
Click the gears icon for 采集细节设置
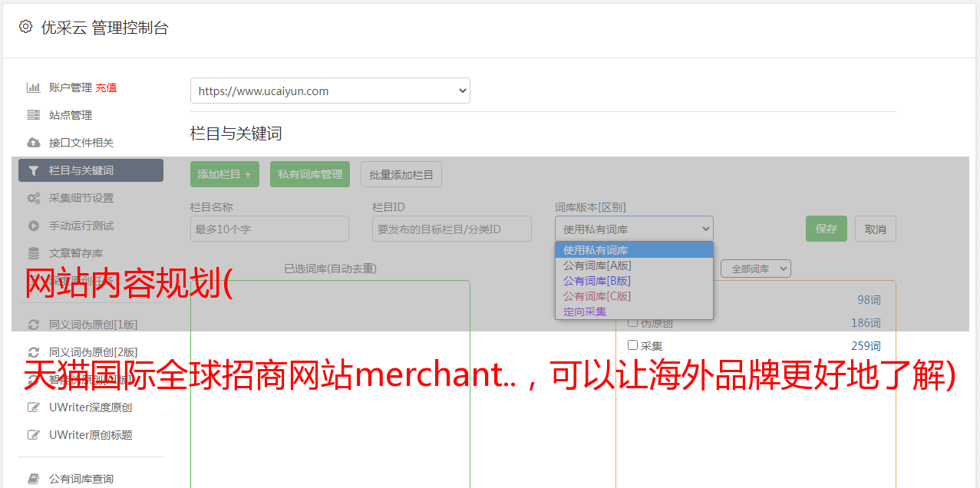pos(33,198)
